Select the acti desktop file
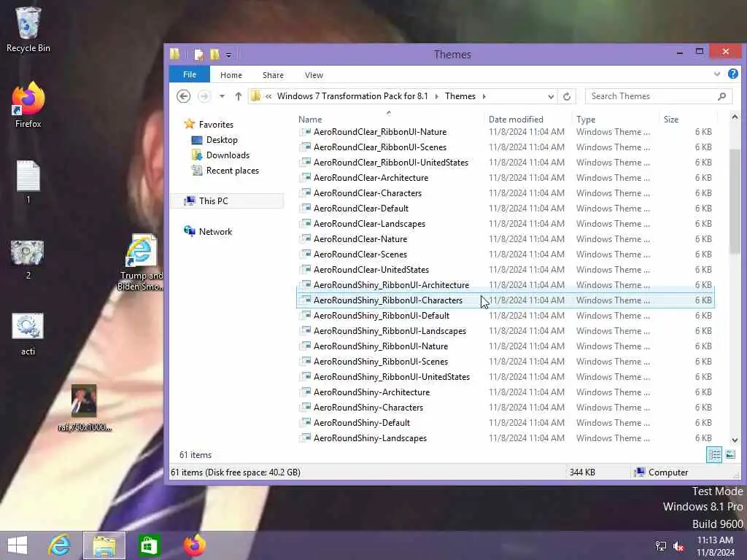The image size is (747, 560). 28,334
